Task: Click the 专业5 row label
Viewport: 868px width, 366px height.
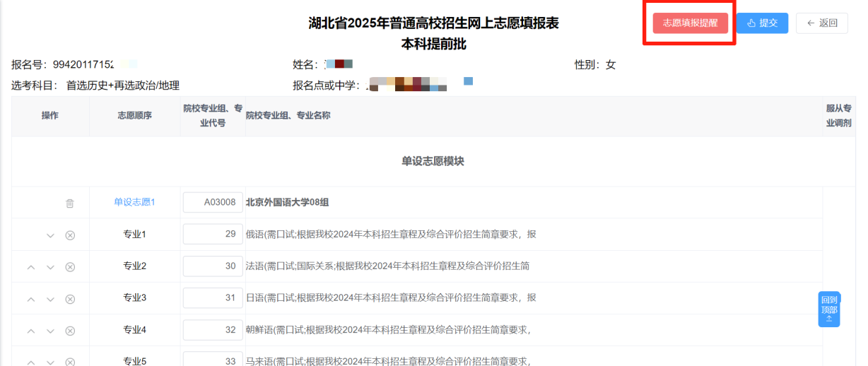Action: coord(134,361)
